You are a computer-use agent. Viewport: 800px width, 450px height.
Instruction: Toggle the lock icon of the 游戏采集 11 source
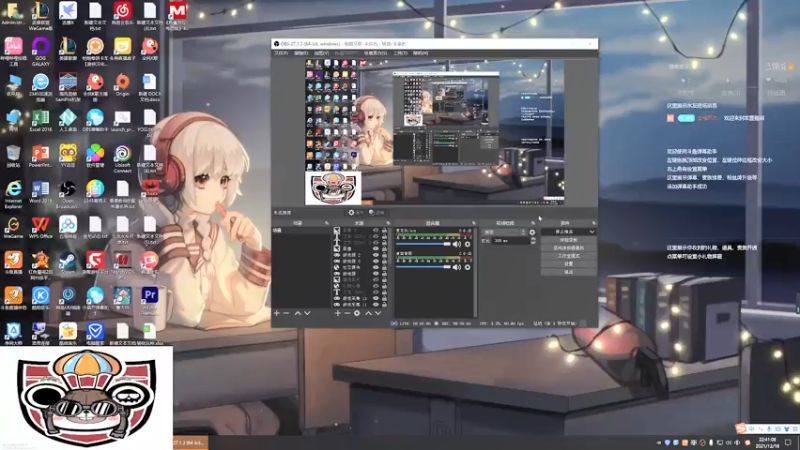(384, 304)
